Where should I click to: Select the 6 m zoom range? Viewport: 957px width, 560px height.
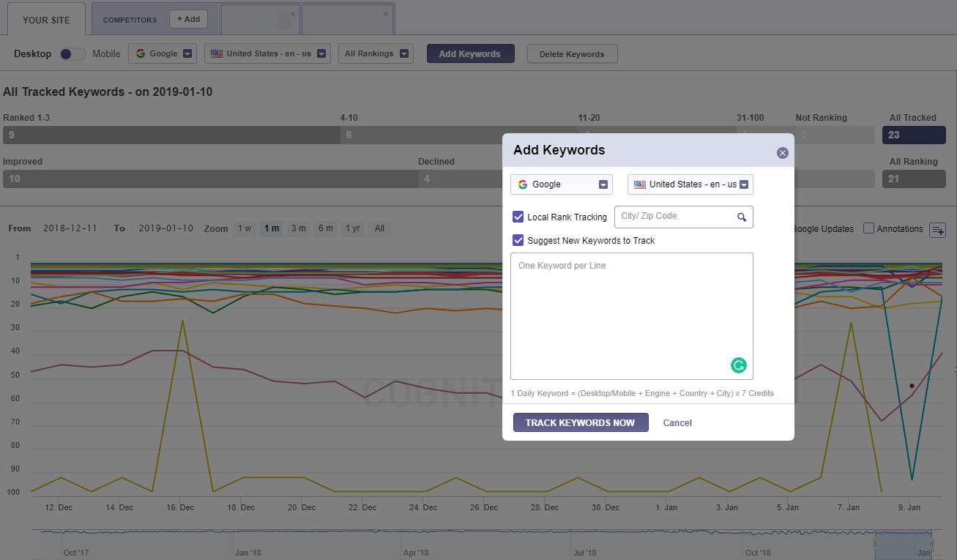tap(325, 228)
